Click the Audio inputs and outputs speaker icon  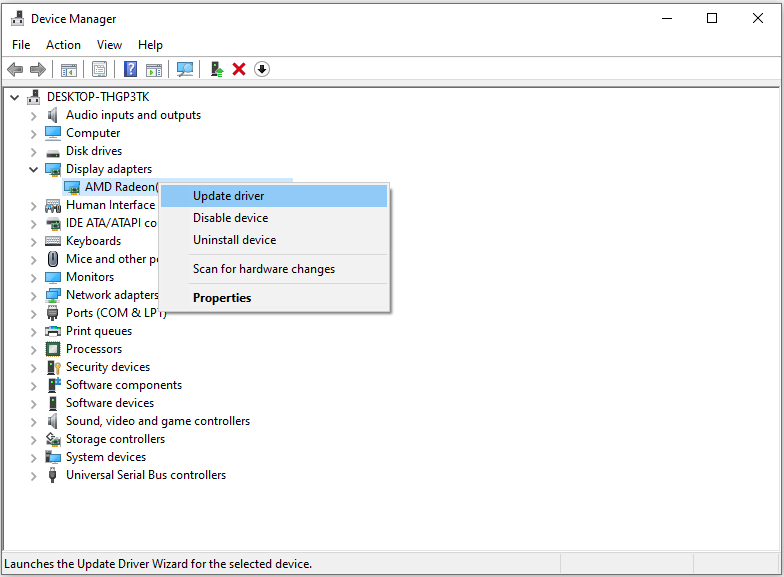[x=52, y=115]
